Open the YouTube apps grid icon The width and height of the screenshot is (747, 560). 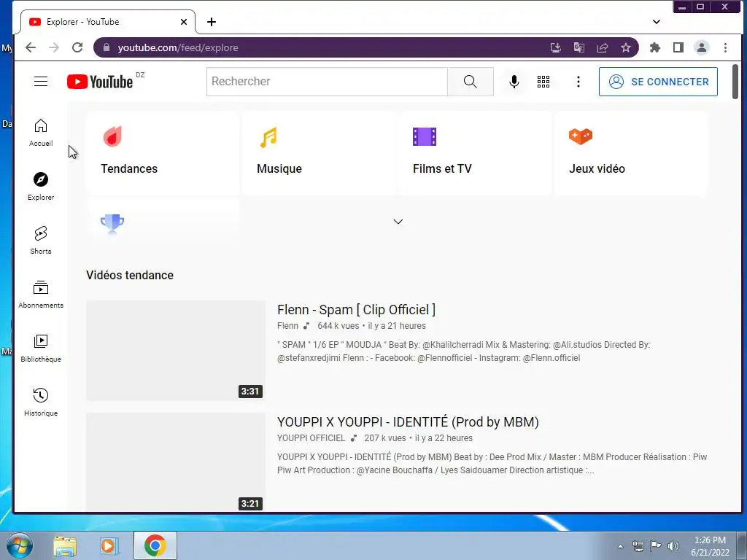click(x=543, y=82)
